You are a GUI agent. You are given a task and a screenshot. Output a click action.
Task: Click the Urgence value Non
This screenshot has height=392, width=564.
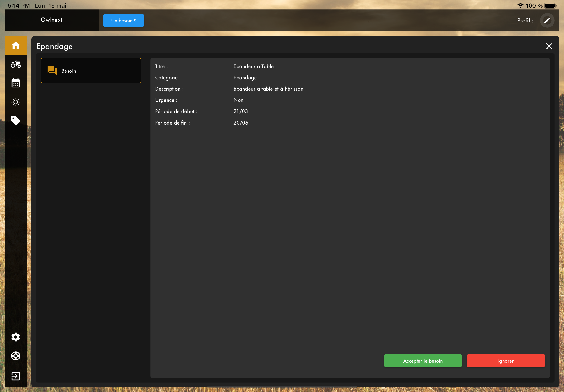pyautogui.click(x=239, y=100)
